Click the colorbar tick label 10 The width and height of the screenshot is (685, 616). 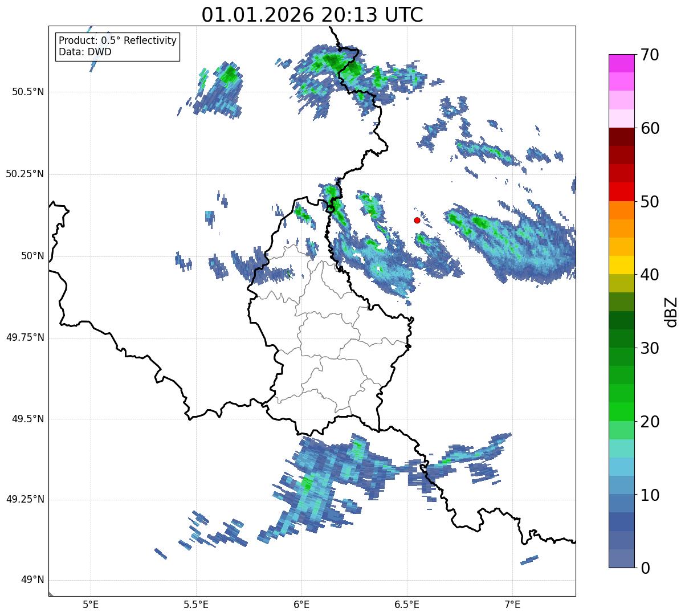pyautogui.click(x=650, y=495)
